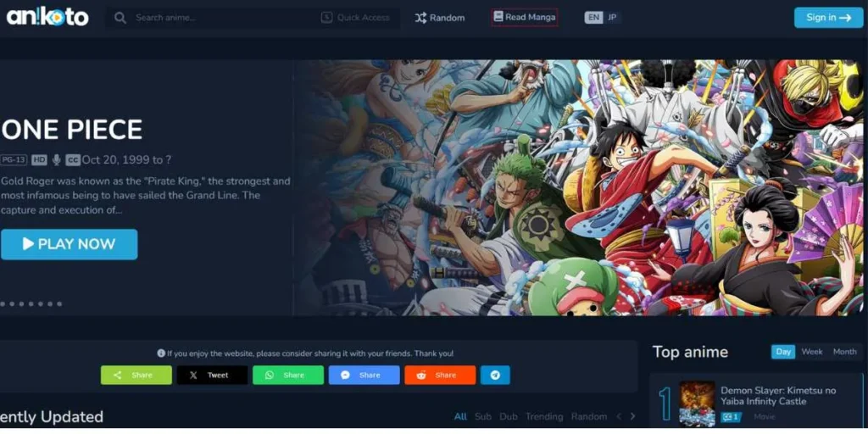Click the One Piece date range text

pyautogui.click(x=127, y=160)
